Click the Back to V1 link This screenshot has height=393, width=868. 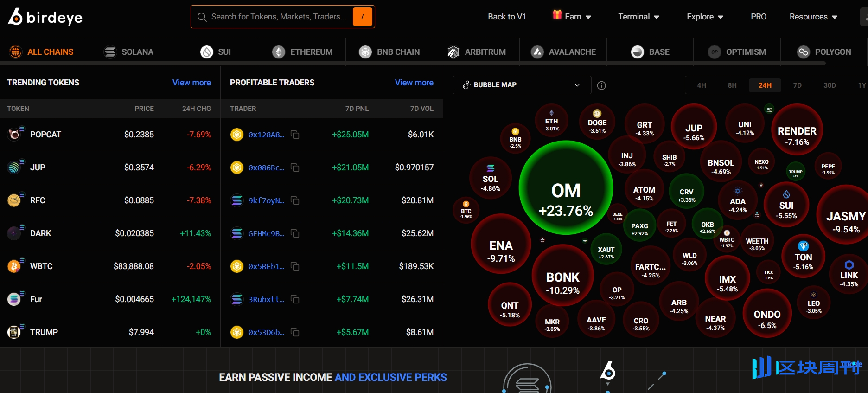pos(507,17)
